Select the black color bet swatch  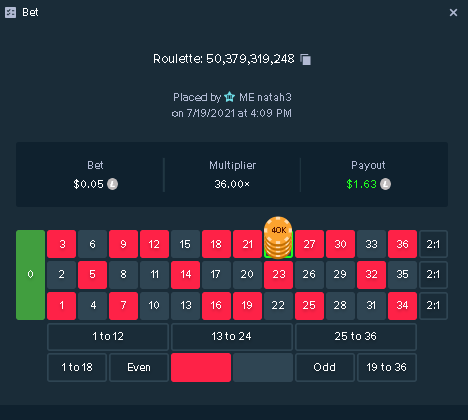coord(263,367)
